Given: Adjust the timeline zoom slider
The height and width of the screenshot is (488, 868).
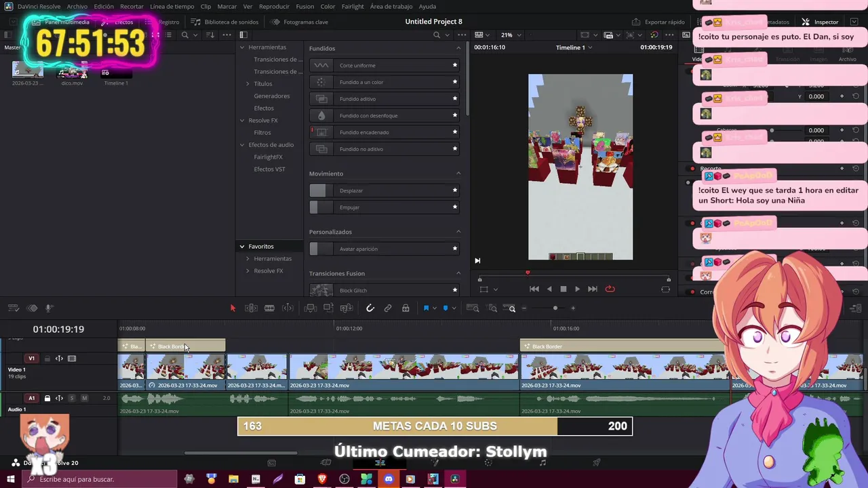Looking at the screenshot, I should coord(555,308).
